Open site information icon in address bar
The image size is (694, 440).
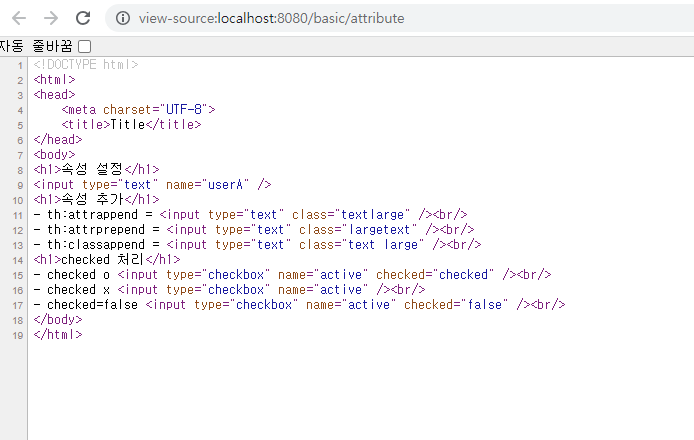click(x=123, y=18)
